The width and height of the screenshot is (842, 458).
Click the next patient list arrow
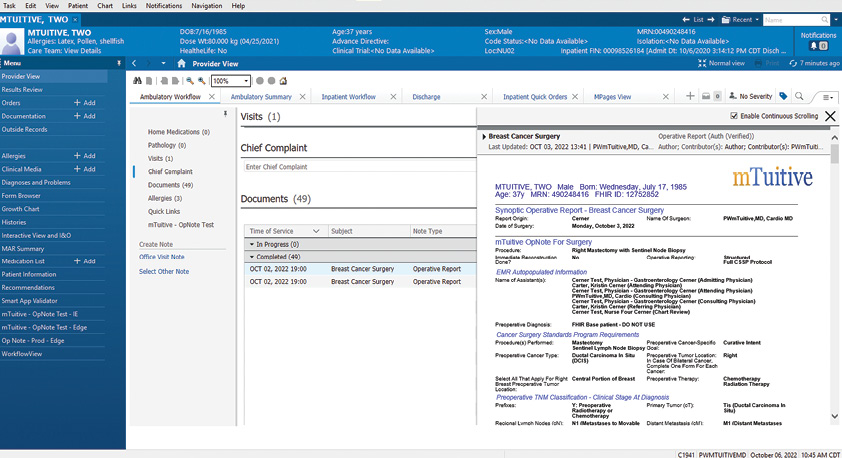[x=711, y=20]
